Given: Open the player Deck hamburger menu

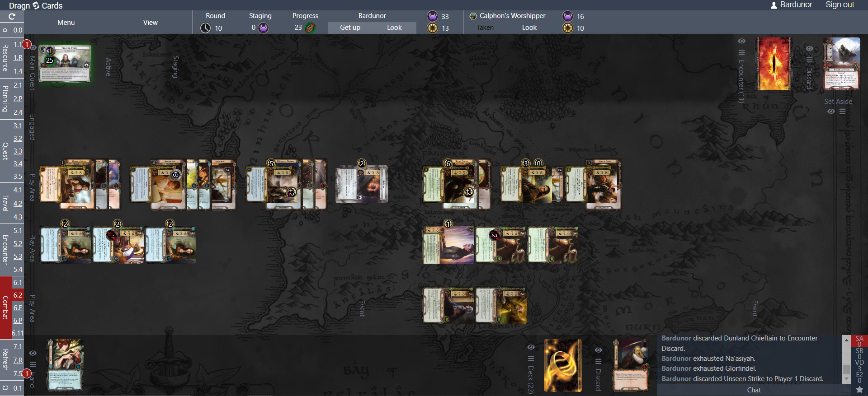Looking at the screenshot, I should [531, 359].
